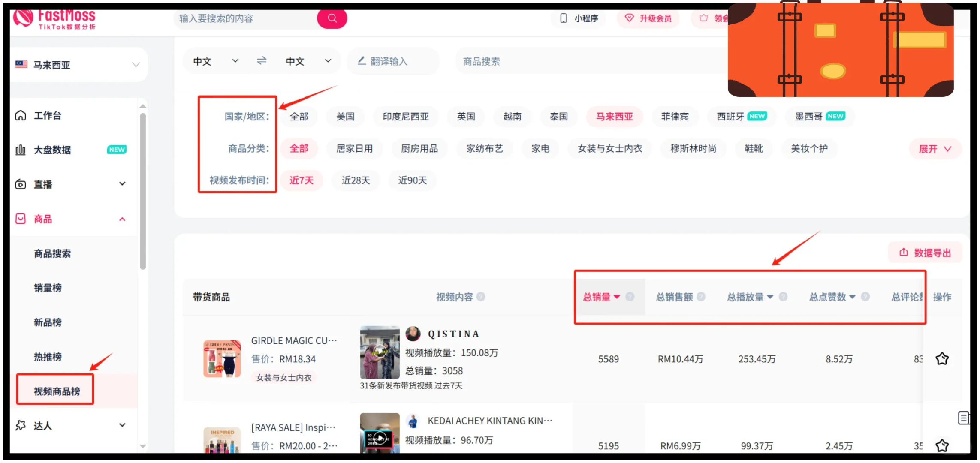Image resolution: width=980 pixels, height=463 pixels.
Task: Open 商品搜索 in sidebar
Action: [52, 253]
